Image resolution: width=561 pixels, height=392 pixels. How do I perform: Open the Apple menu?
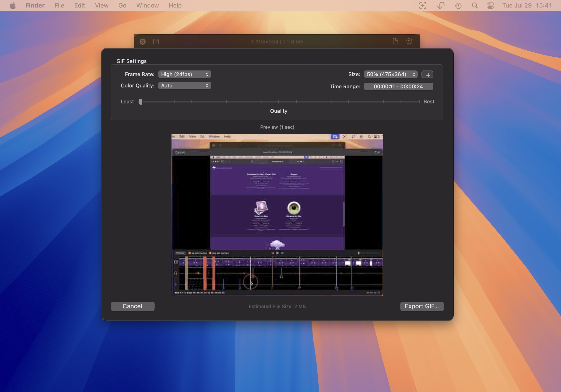pyautogui.click(x=13, y=5)
